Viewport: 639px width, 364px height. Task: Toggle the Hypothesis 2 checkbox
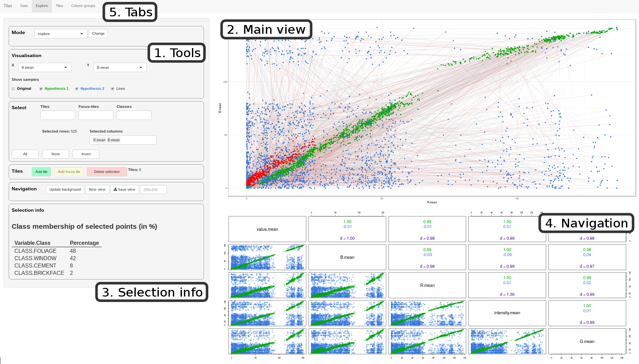tap(77, 89)
